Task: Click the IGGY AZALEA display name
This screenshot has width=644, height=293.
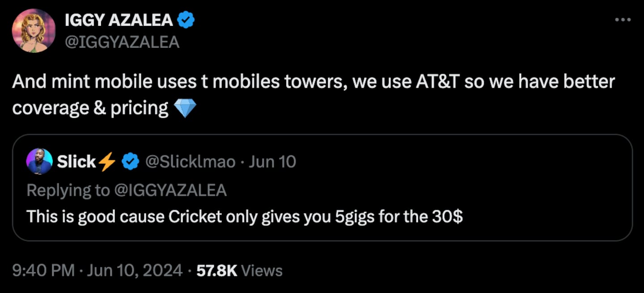Action: pos(119,20)
